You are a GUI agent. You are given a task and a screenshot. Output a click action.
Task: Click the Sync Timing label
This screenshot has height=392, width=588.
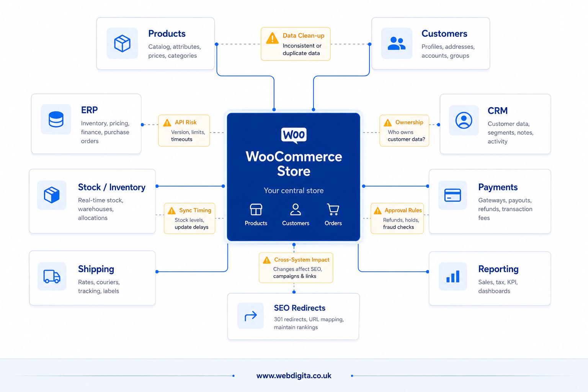coord(195,210)
